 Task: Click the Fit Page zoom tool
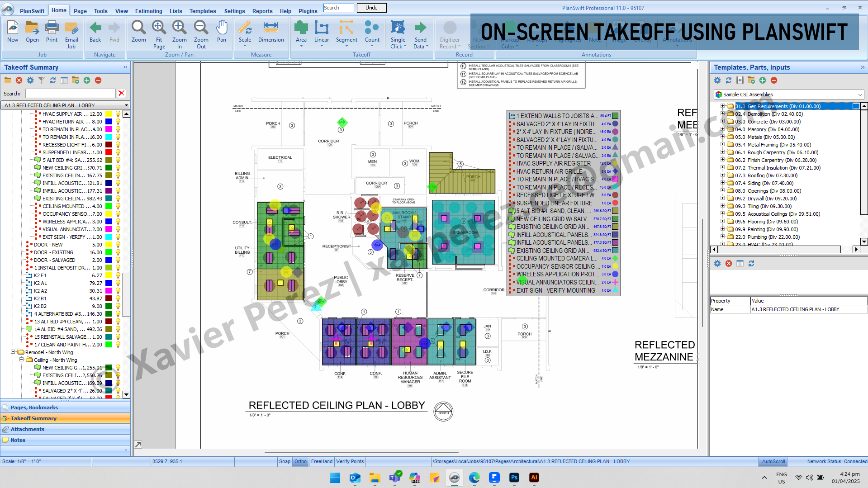click(x=159, y=34)
